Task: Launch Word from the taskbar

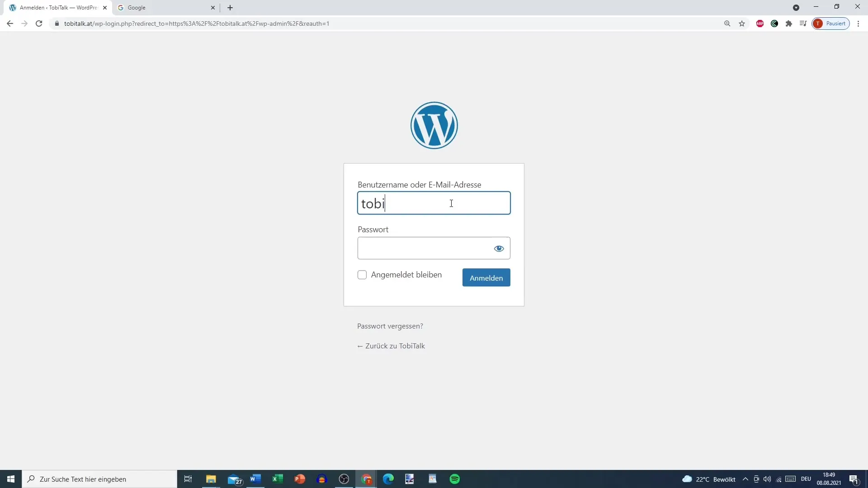Action: tap(255, 479)
